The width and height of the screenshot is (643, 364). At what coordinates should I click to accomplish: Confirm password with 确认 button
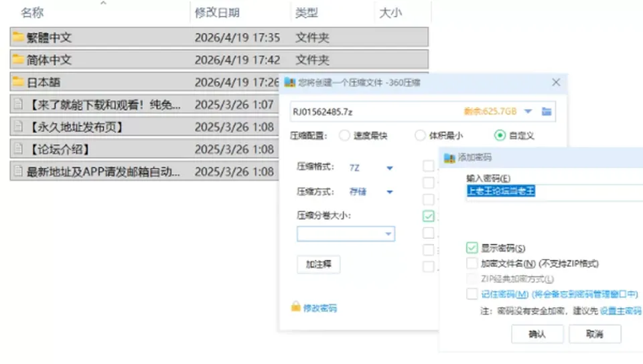537,334
